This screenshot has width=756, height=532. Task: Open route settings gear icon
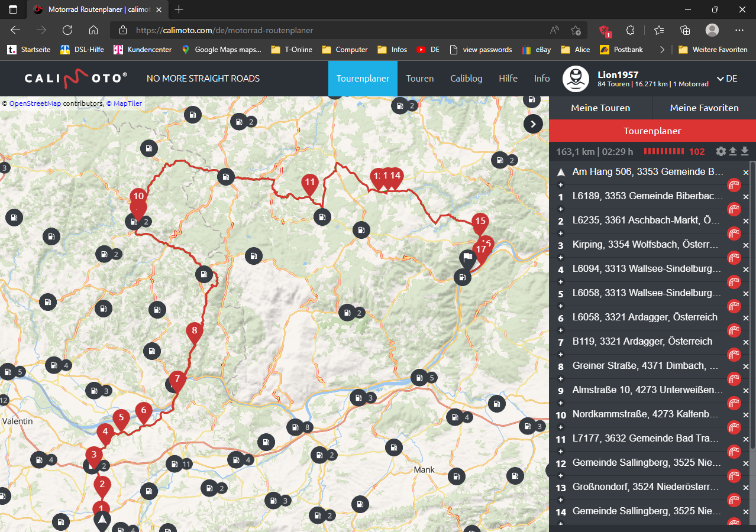[721, 151]
